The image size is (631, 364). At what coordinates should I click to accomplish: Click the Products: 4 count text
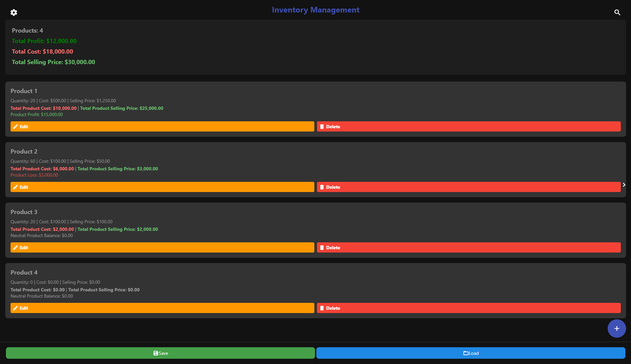click(x=27, y=31)
